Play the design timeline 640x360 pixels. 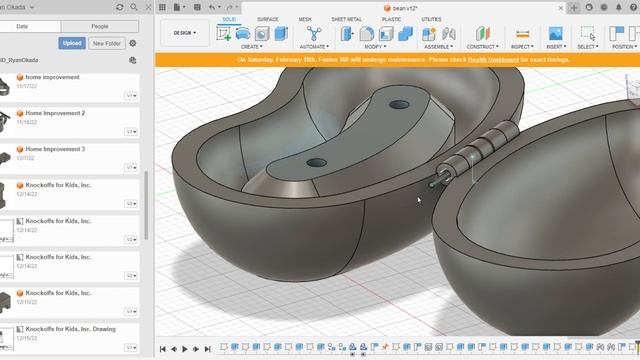click(185, 349)
